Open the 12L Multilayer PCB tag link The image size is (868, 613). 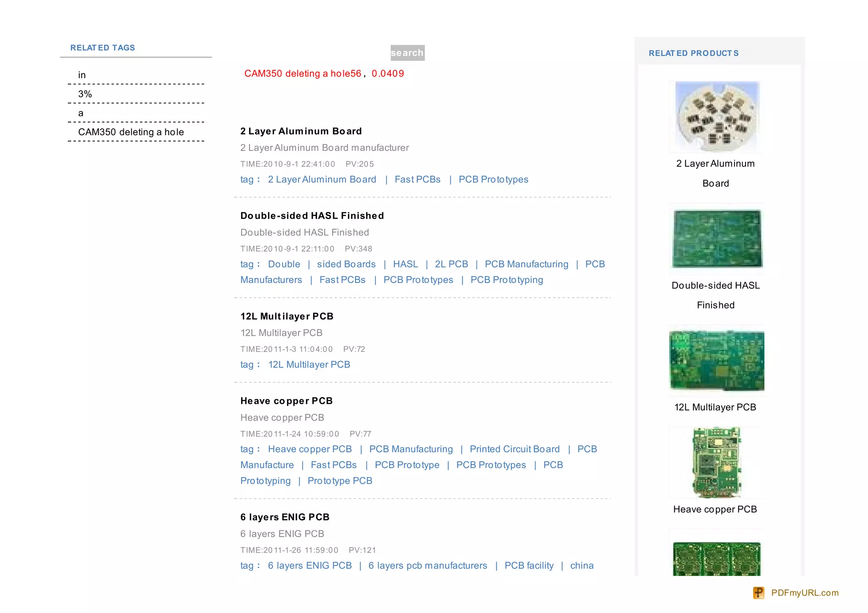309,365
